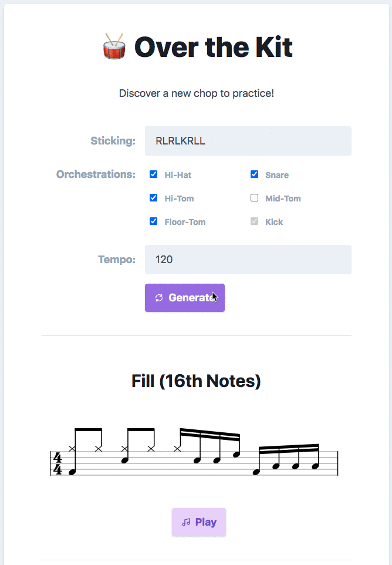Viewport: 392px width, 565px height.
Task: Enable the Mid-Tom checkbox
Action: 254,198
